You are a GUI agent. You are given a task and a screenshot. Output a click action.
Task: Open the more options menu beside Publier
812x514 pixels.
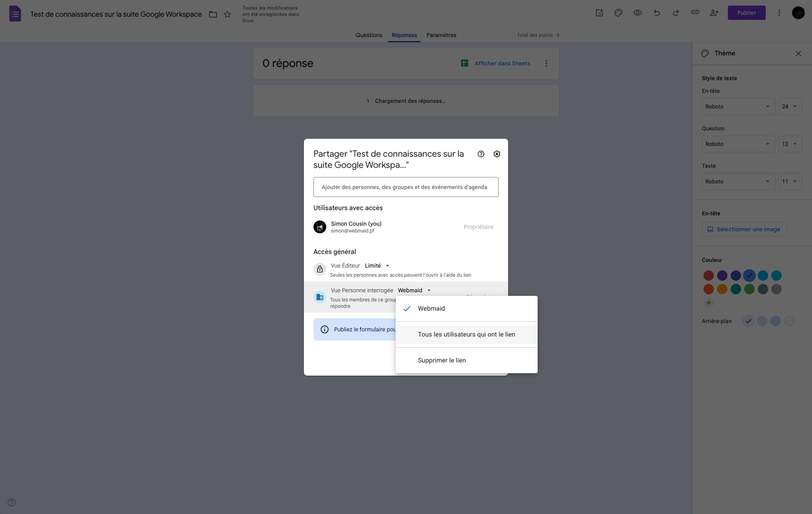click(x=779, y=13)
